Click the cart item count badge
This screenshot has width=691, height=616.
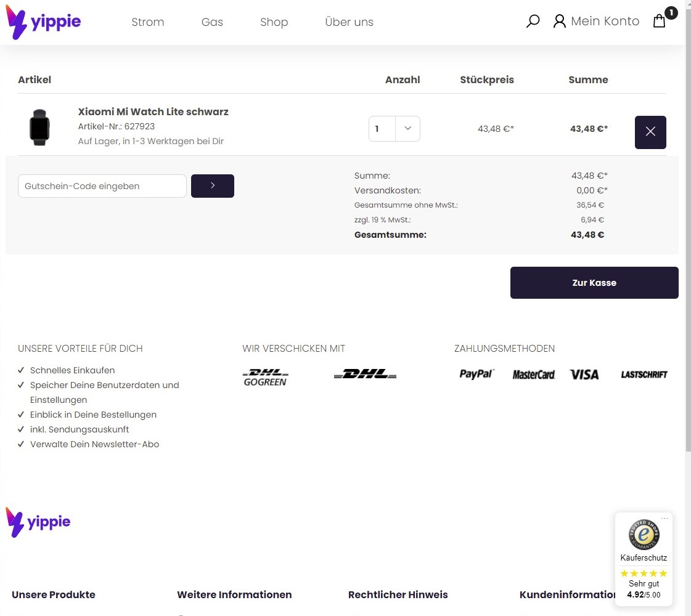pyautogui.click(x=671, y=13)
